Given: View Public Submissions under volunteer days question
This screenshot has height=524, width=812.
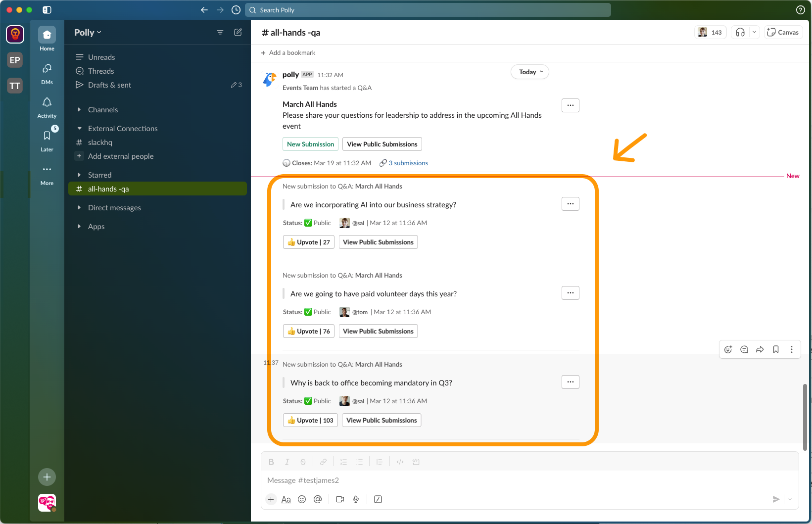Looking at the screenshot, I should pyautogui.click(x=378, y=331).
